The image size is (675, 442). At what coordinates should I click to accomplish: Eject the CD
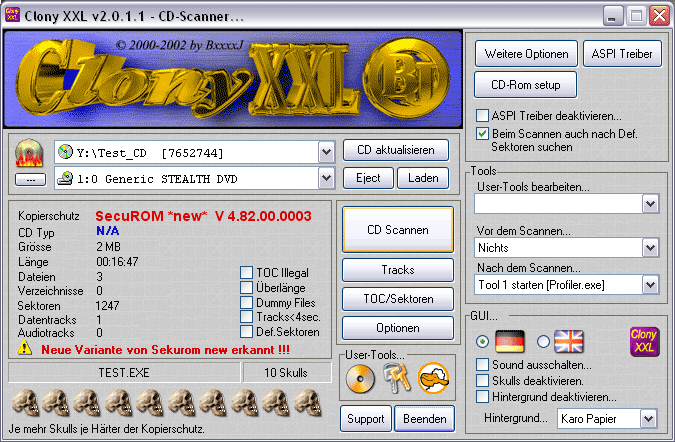point(368,178)
